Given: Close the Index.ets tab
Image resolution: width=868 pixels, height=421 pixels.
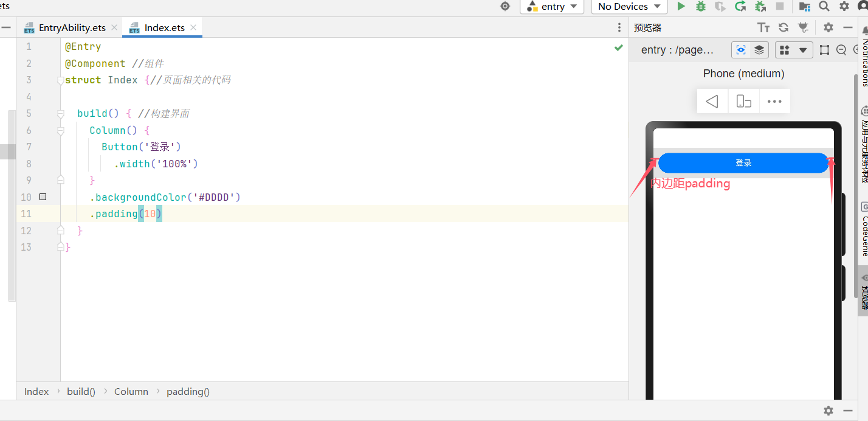Looking at the screenshot, I should click(x=193, y=27).
